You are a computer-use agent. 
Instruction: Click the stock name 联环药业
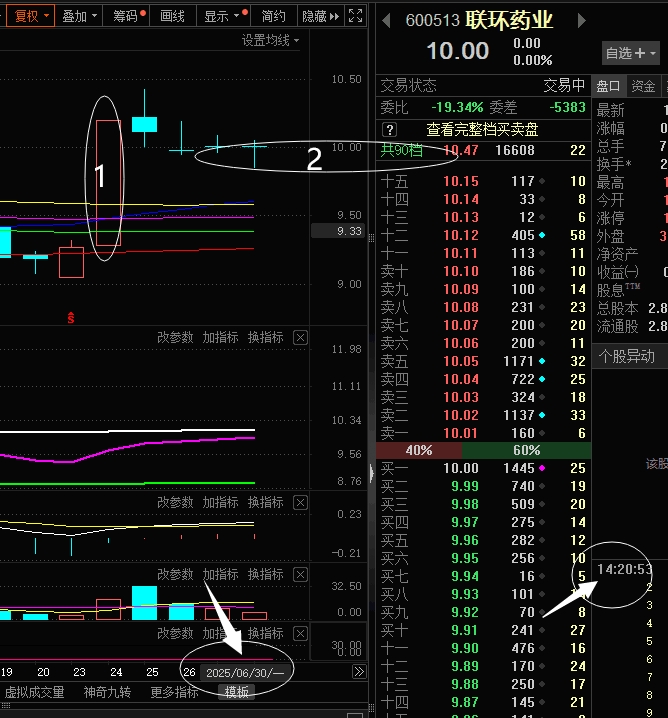pos(509,21)
